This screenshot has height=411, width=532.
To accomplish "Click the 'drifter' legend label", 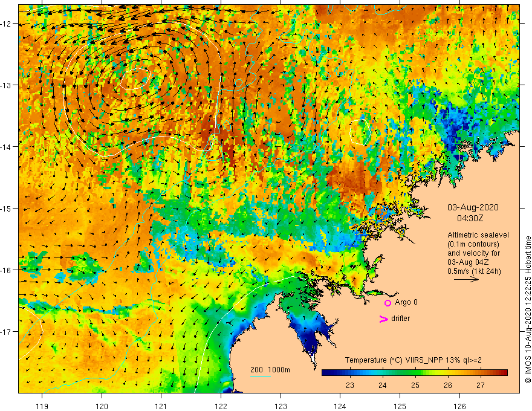I will 400,319.
